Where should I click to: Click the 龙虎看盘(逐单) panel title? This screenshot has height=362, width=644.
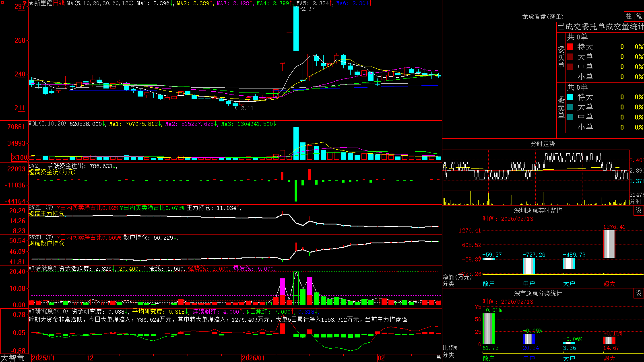coord(543,16)
